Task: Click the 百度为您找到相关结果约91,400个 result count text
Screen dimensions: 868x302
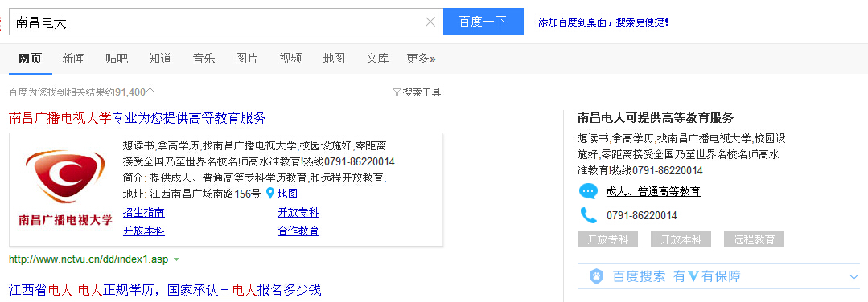Action: pos(82,92)
